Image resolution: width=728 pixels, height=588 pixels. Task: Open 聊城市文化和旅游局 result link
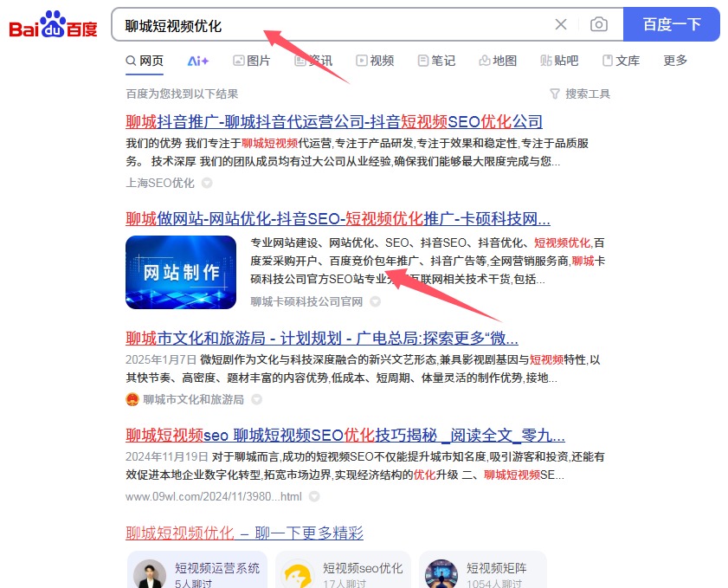pyautogui.click(x=322, y=338)
